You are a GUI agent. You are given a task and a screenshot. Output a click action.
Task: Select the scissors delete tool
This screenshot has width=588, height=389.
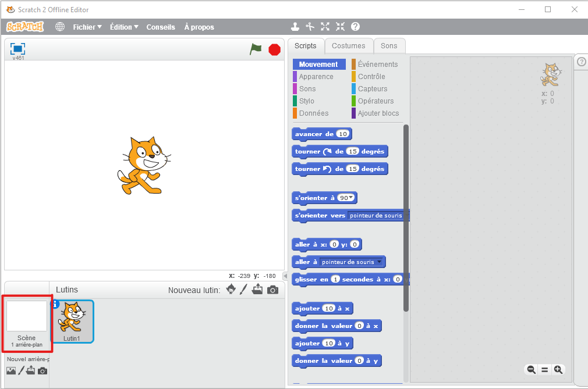point(310,27)
